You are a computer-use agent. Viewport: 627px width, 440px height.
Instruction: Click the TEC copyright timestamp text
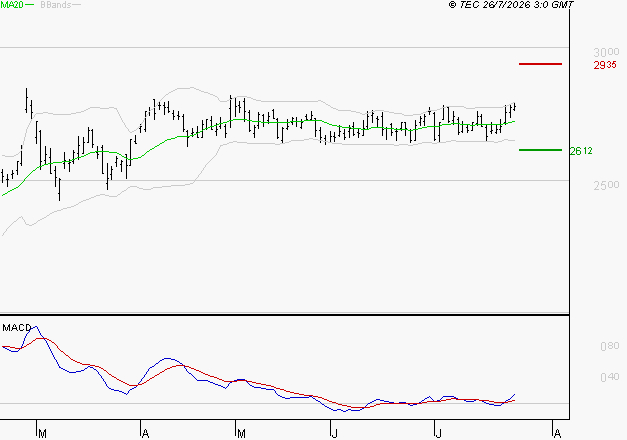511,5
